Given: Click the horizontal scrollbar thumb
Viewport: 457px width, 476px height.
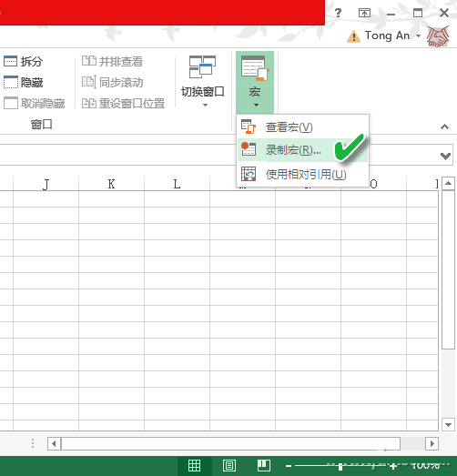Looking at the screenshot, I should 231,444.
